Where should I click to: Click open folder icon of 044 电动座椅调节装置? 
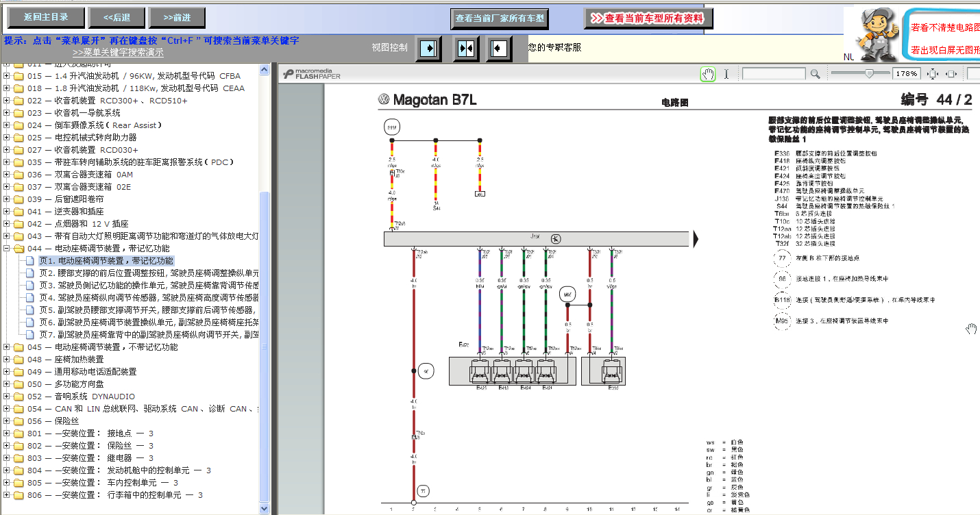[x=19, y=249]
